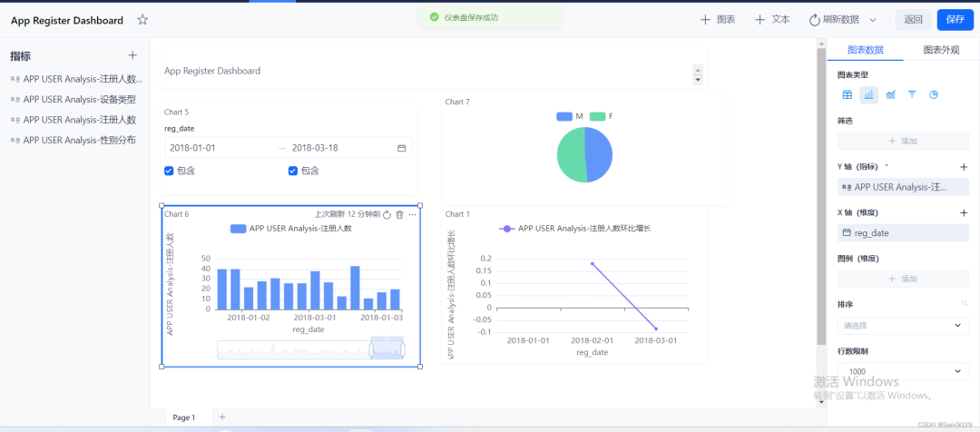Add a new dashboard page with plus
This screenshot has height=432, width=980.
[222, 417]
